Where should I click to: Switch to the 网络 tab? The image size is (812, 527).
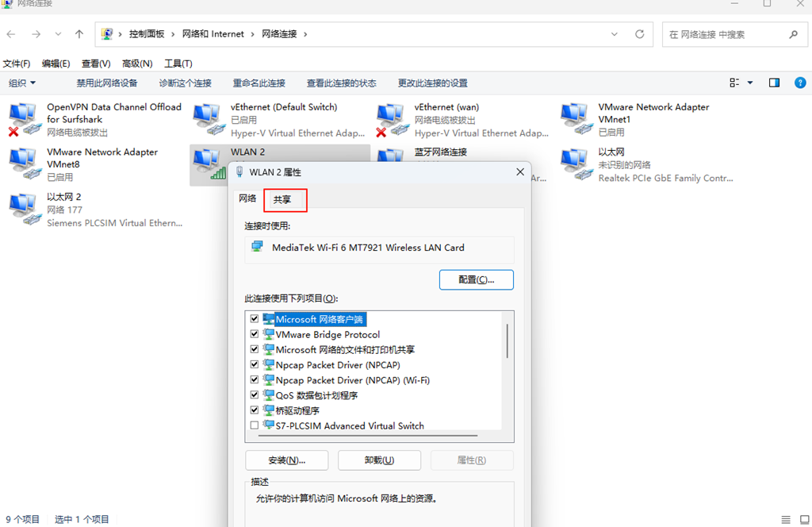(x=247, y=198)
